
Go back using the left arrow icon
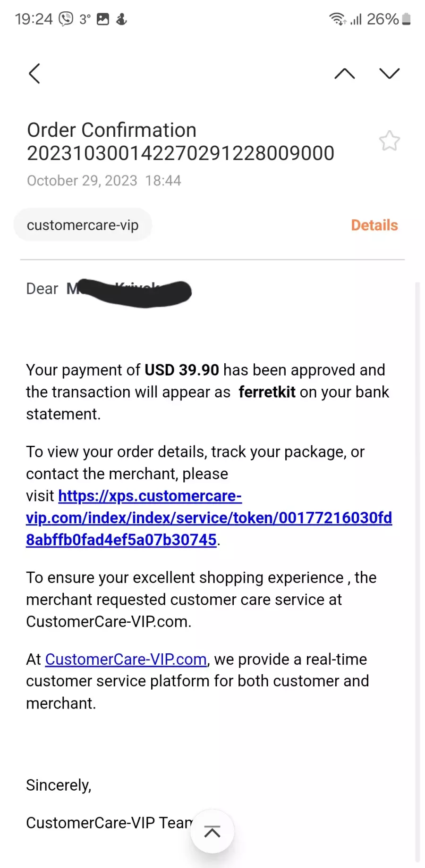click(34, 74)
